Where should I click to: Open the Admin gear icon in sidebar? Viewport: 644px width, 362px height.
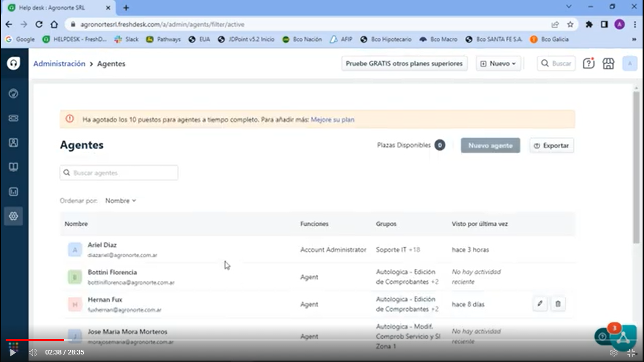pos(13,216)
